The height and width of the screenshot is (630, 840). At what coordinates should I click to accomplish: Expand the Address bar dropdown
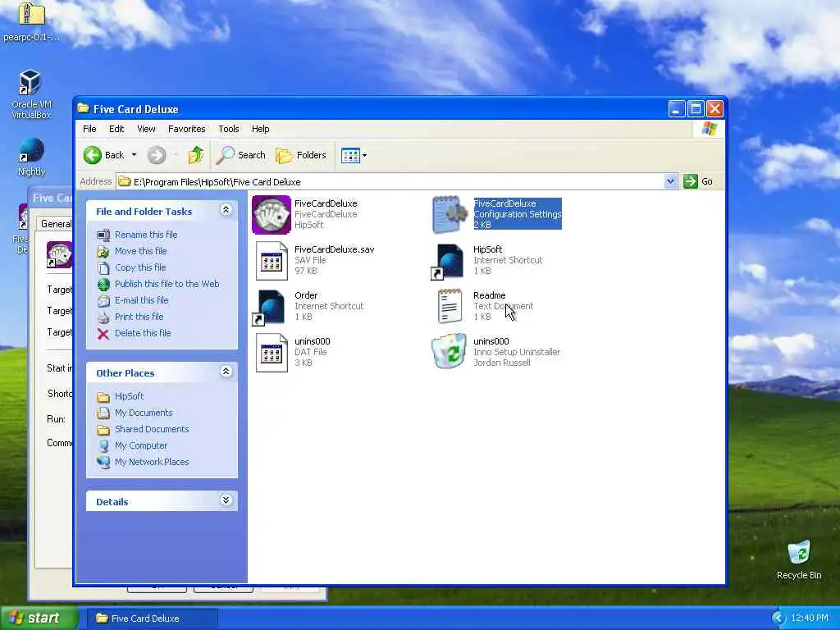tap(670, 181)
